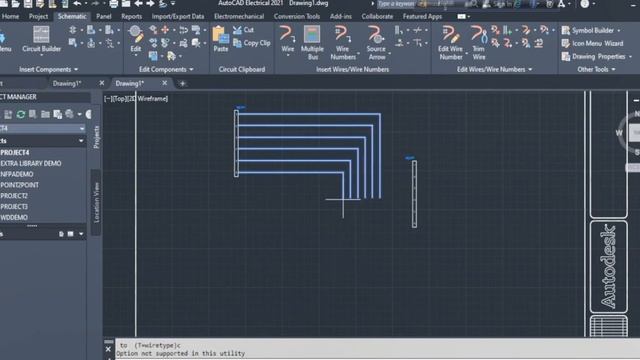Click the Redo arrow in quick access toolbar
The height and width of the screenshot is (360, 640).
point(95,4)
